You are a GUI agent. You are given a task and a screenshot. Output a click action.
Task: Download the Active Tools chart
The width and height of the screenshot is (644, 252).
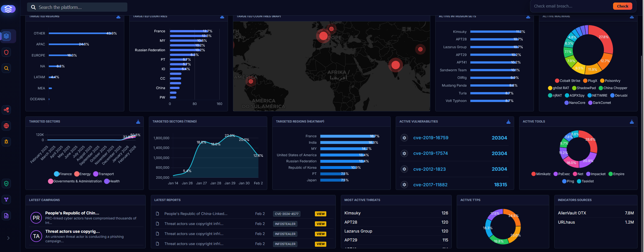click(x=632, y=122)
